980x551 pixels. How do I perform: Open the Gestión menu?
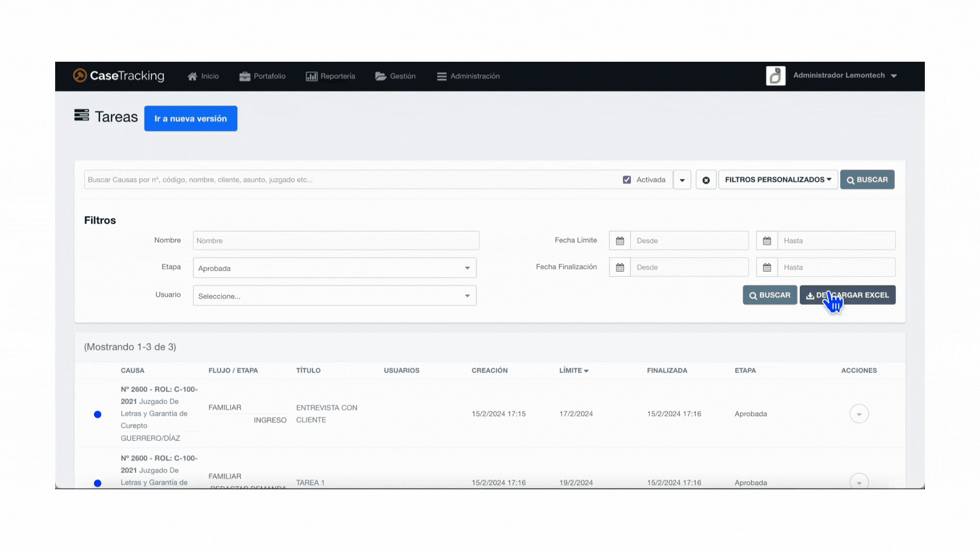coord(396,76)
